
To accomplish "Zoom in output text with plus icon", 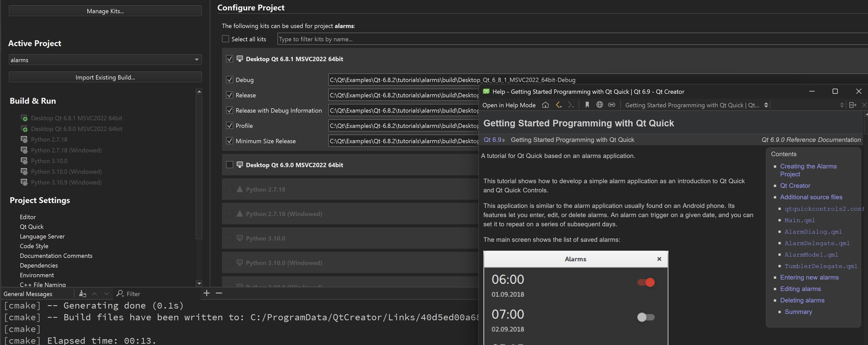I will tap(206, 293).
